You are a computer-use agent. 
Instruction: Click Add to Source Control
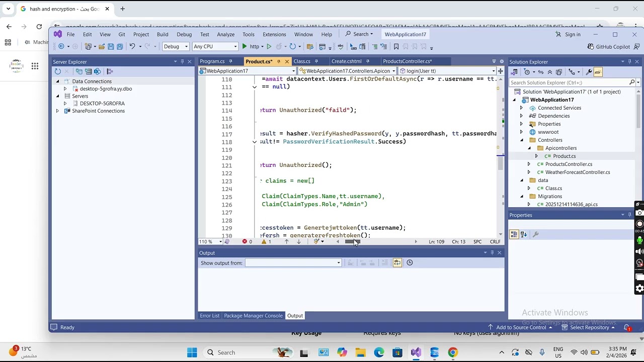pos(521,327)
